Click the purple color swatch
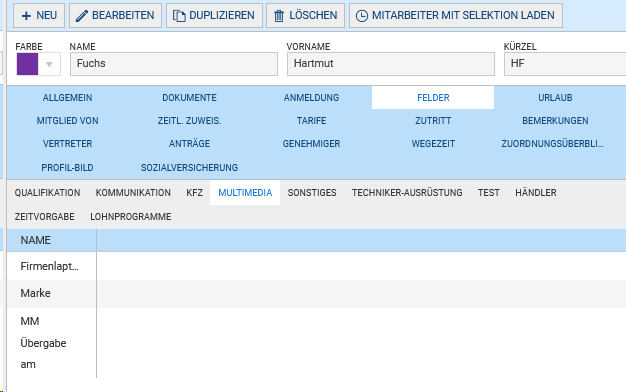 coord(28,64)
